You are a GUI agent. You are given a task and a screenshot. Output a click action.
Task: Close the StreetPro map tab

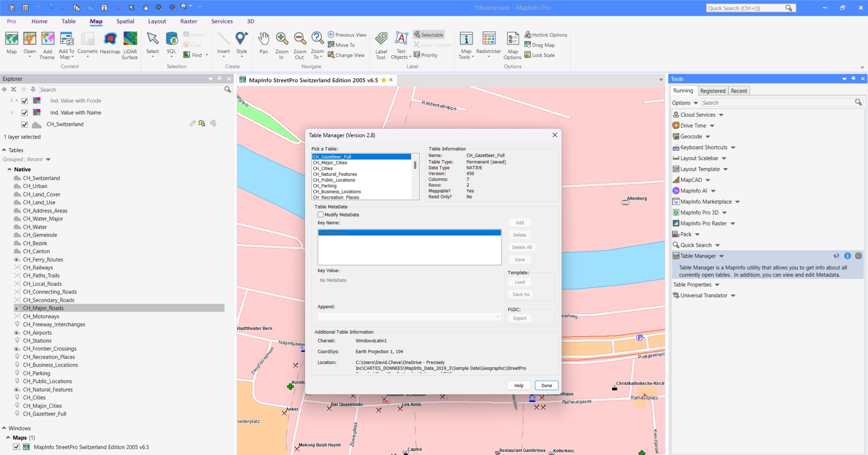click(391, 80)
